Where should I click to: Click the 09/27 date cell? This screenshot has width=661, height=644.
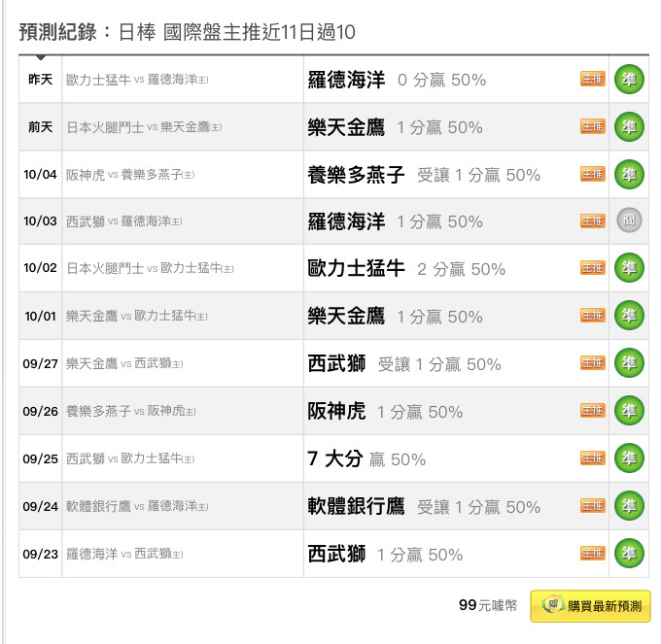pos(41,363)
